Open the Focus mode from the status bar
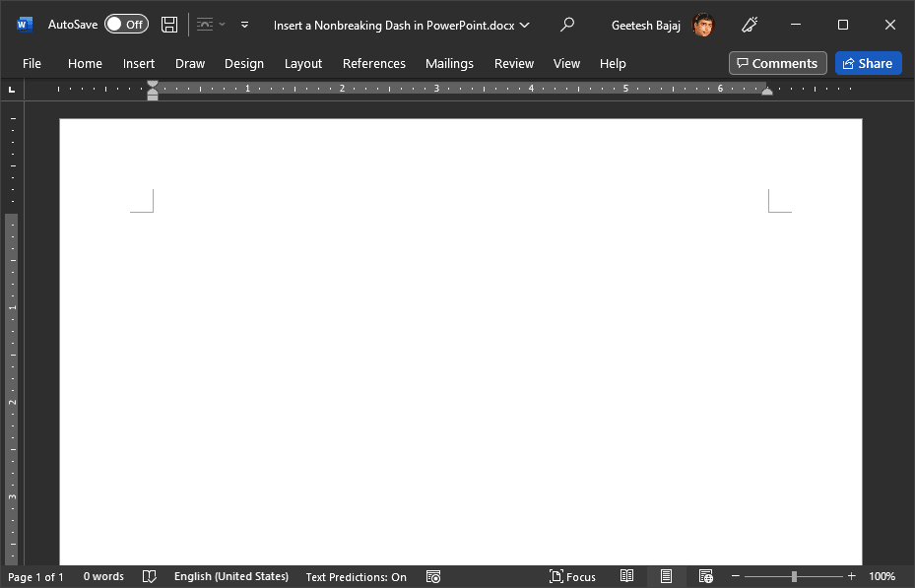Image resolution: width=915 pixels, height=588 pixels. [572, 576]
